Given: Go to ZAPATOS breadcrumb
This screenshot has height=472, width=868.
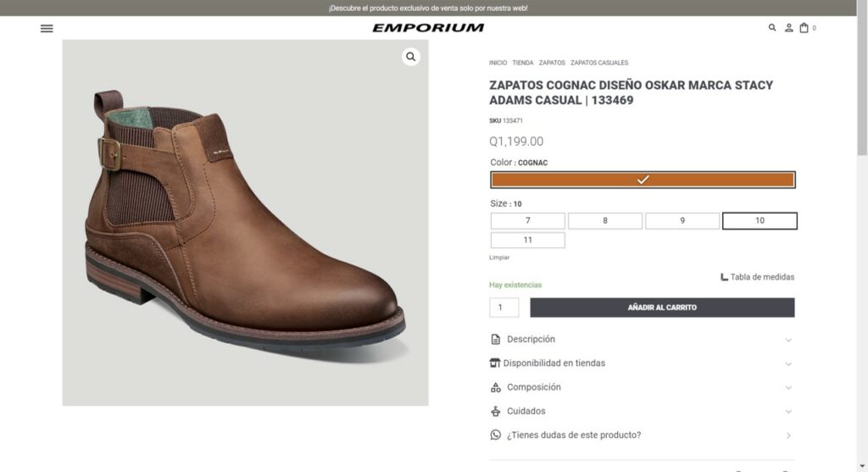Looking at the screenshot, I should pyautogui.click(x=552, y=63).
